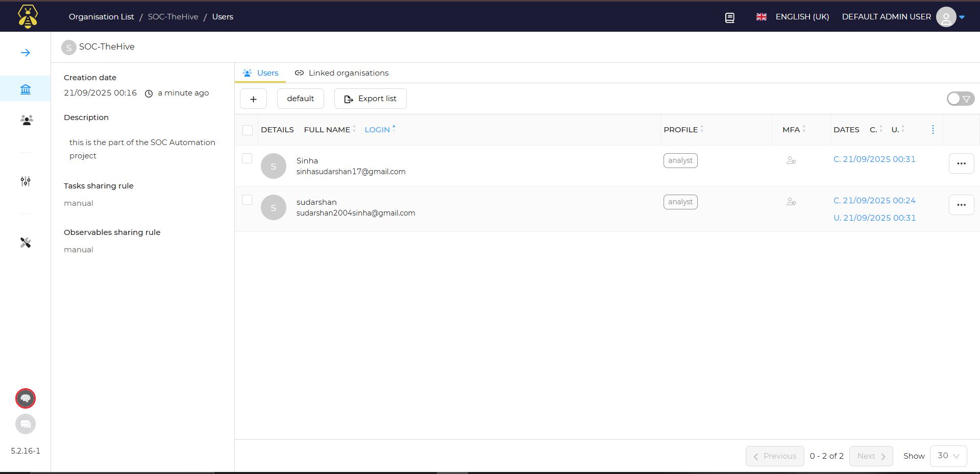Open actions menu for sudarshan

[x=962, y=205]
